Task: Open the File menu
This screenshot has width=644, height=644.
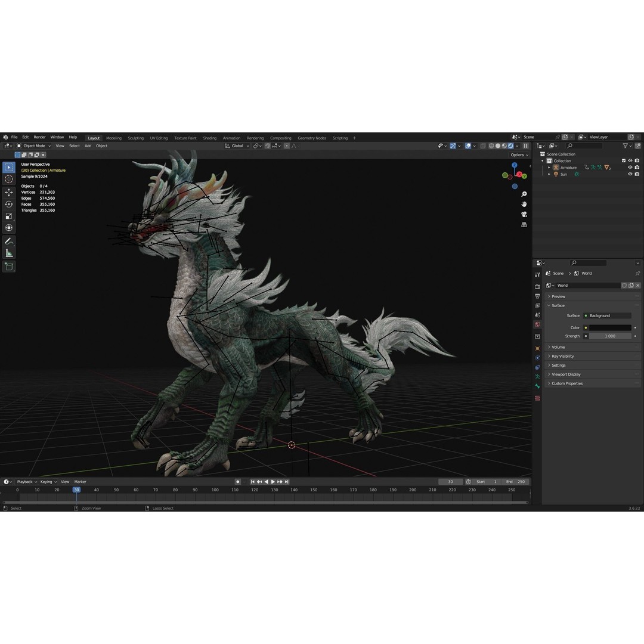Action: [x=14, y=137]
